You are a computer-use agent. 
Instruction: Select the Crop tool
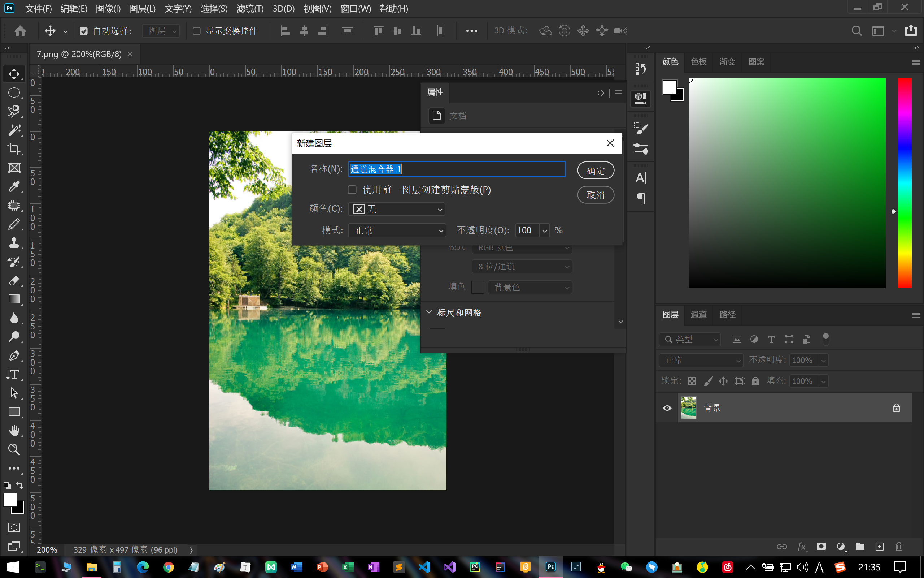click(14, 149)
